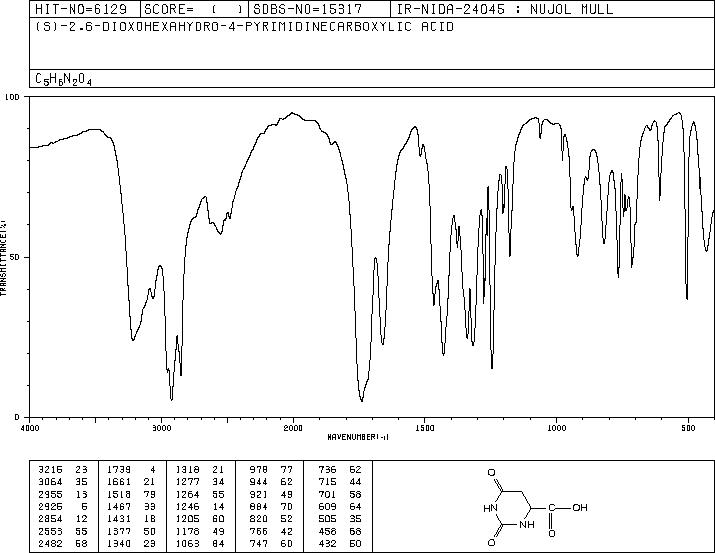715x553 pixels.
Task: Click the 2955 peak table entry
Action: pos(50,494)
